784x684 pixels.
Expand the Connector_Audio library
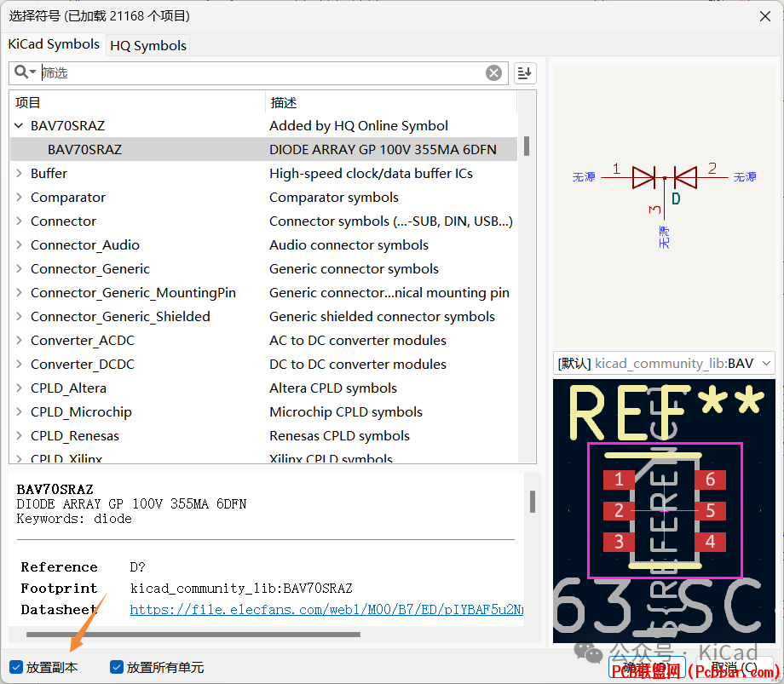[x=19, y=244]
